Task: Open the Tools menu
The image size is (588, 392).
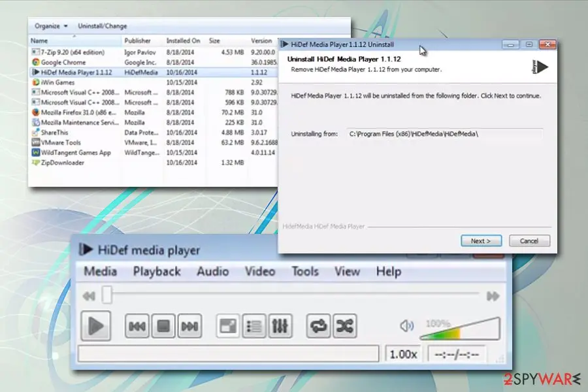Action: click(x=305, y=271)
